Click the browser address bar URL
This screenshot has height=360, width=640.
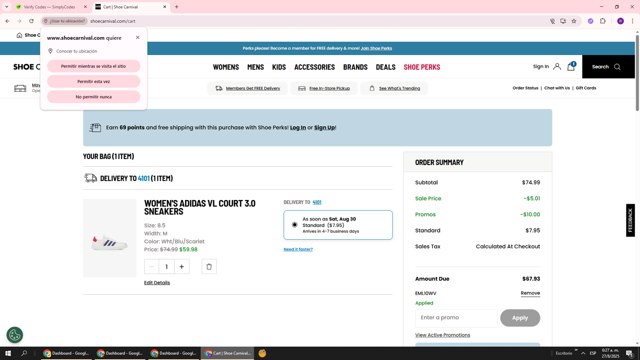coord(113,21)
